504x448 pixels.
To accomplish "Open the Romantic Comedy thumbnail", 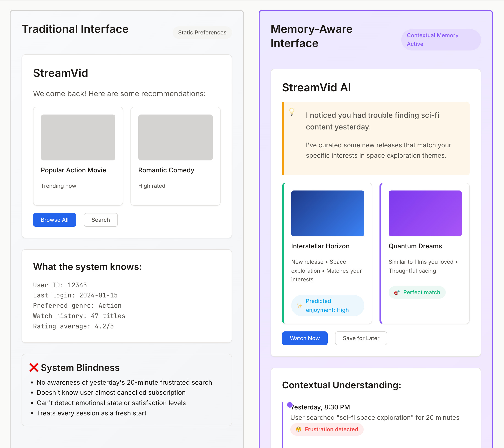I will pyautogui.click(x=175, y=137).
